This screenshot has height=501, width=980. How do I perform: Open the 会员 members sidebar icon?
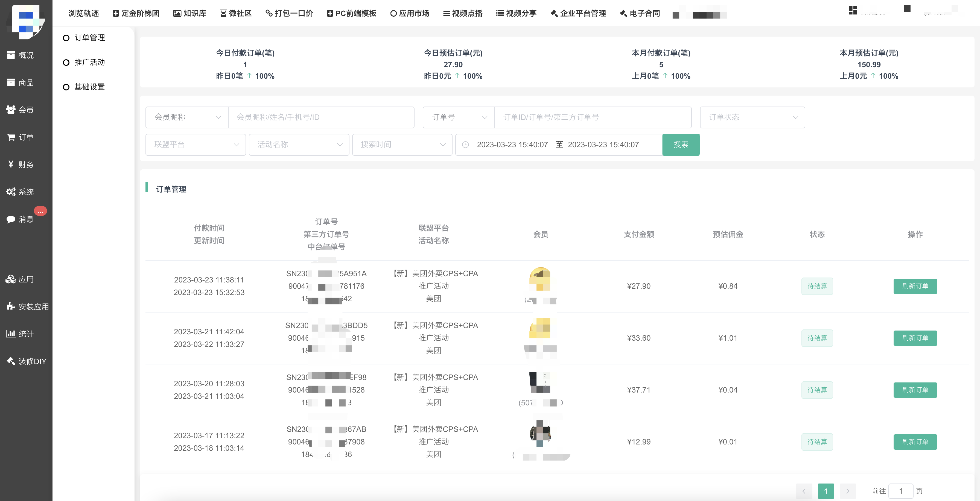(11, 110)
